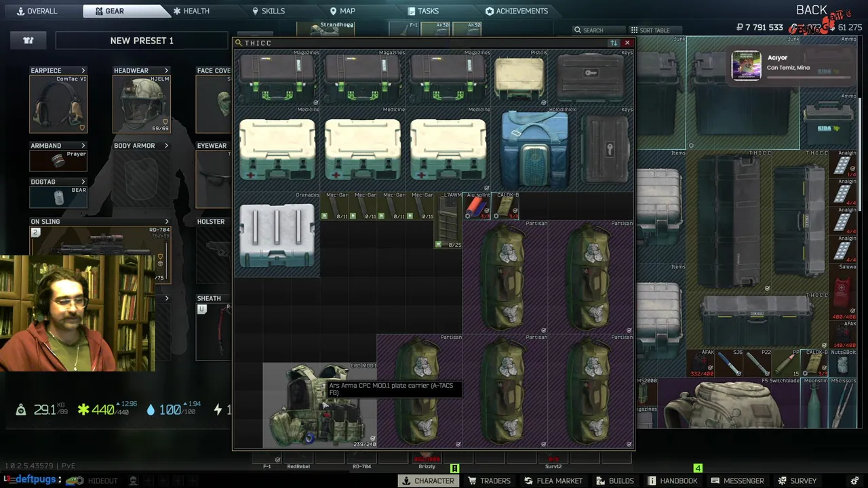Open the MESSENGER
This screenshot has width=868, height=488.
tap(738, 481)
